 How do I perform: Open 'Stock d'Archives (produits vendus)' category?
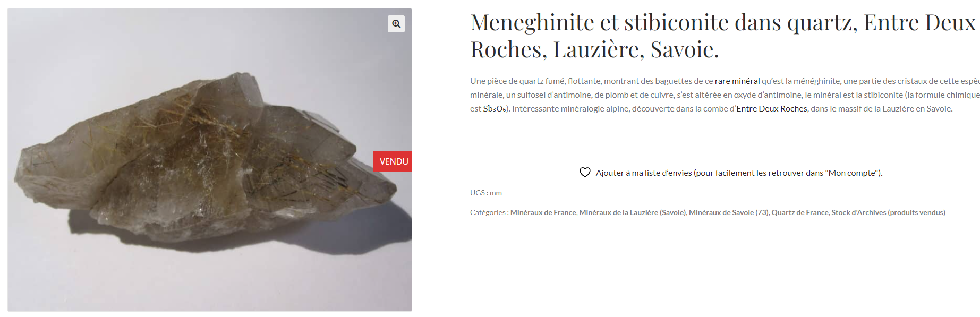(888, 212)
